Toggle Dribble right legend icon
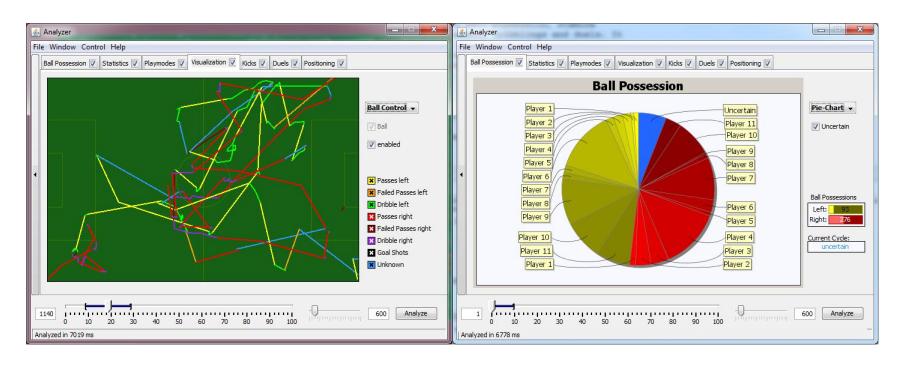The height and width of the screenshot is (370, 904). 371,241
